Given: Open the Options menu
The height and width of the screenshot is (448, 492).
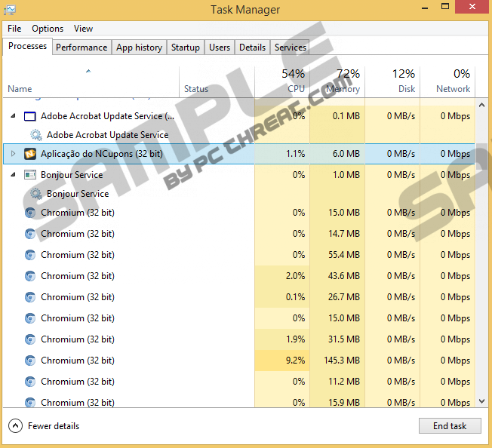Looking at the screenshot, I should pos(48,29).
